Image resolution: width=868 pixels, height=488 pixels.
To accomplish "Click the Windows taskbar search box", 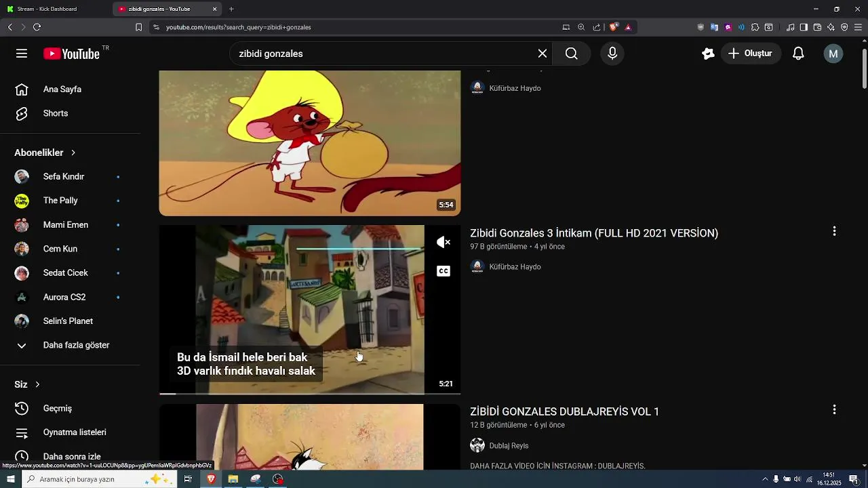I will click(100, 479).
